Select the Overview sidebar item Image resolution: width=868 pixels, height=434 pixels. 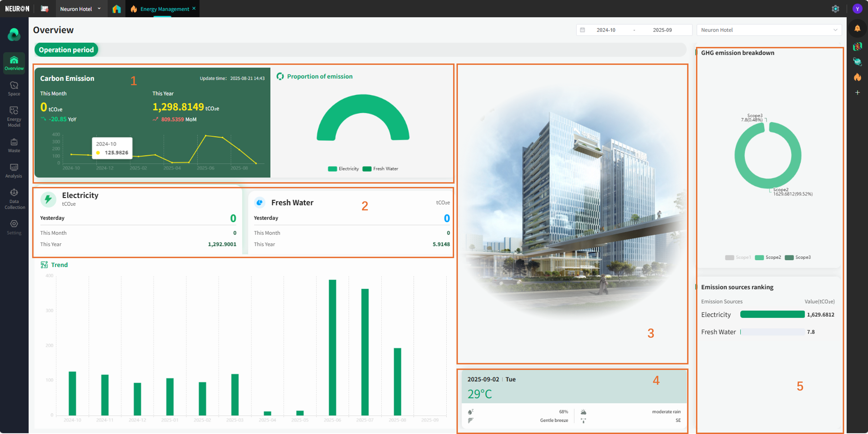pyautogui.click(x=14, y=63)
